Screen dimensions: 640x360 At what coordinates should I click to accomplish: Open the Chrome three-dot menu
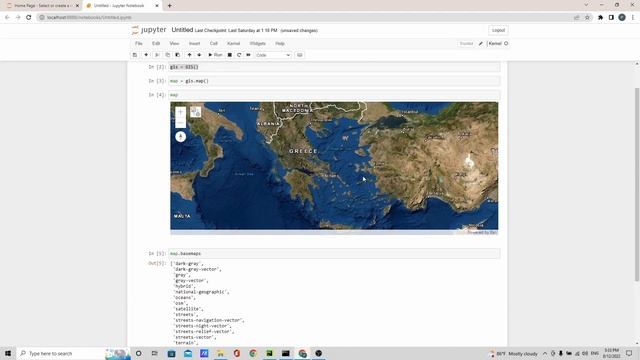coord(633,18)
